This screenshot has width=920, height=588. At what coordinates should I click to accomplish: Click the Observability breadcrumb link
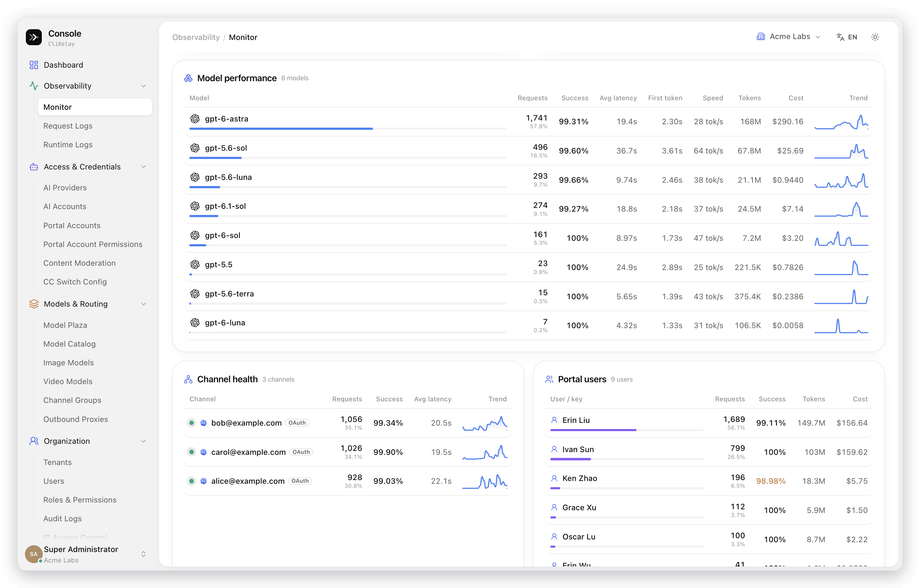click(x=196, y=37)
